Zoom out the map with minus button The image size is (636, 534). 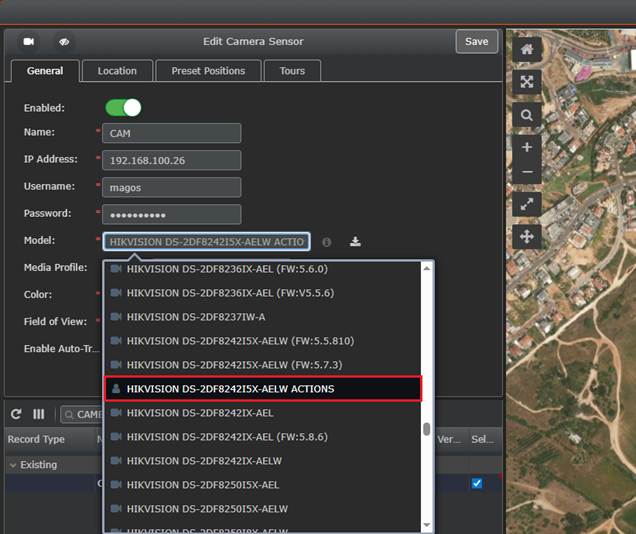tap(526, 171)
